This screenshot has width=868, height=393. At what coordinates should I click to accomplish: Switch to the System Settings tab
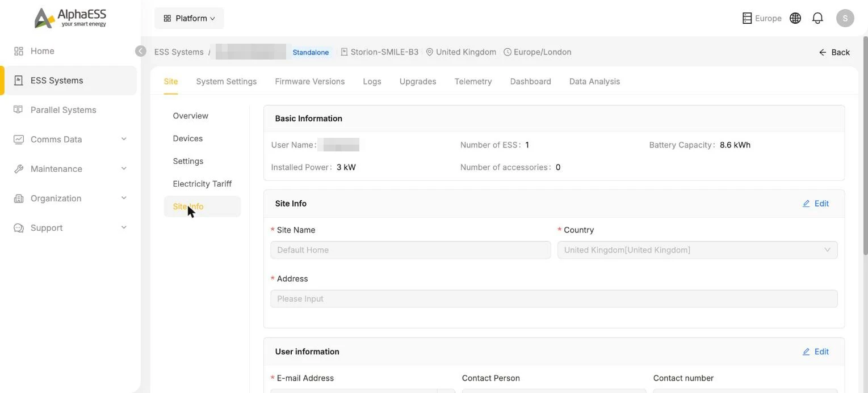pyautogui.click(x=227, y=82)
